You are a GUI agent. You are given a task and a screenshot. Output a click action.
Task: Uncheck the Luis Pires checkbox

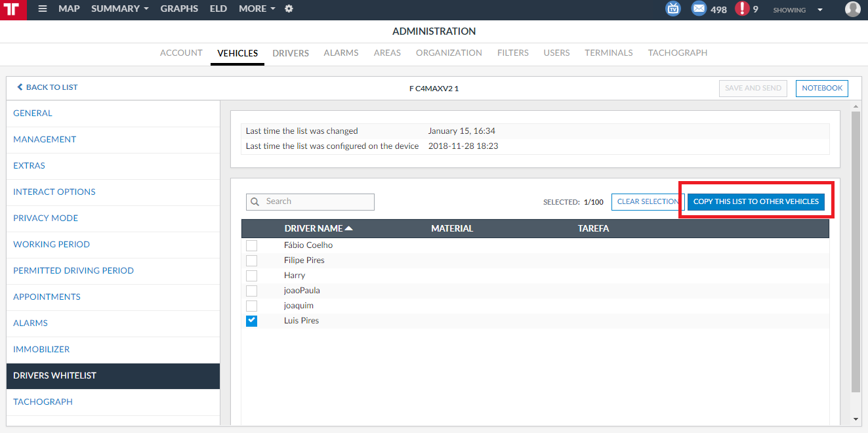(x=251, y=321)
